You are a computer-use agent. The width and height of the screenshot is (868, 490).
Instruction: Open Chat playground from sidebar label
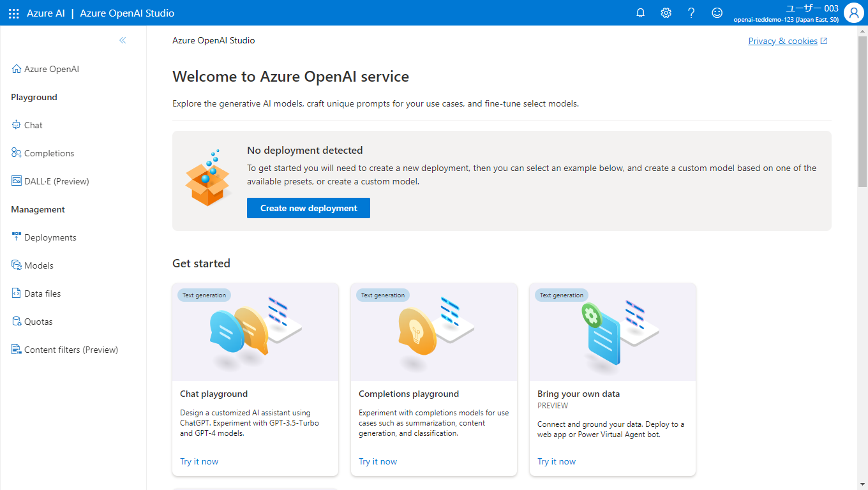pyautogui.click(x=33, y=125)
